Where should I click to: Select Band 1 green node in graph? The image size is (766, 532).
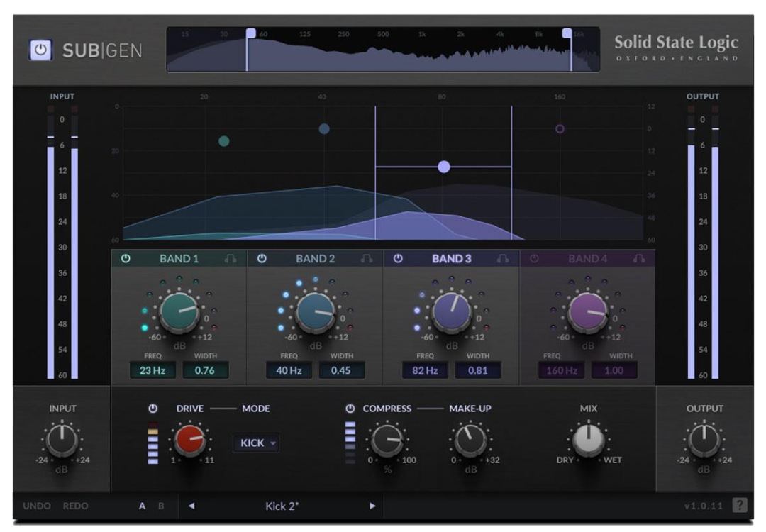point(223,141)
